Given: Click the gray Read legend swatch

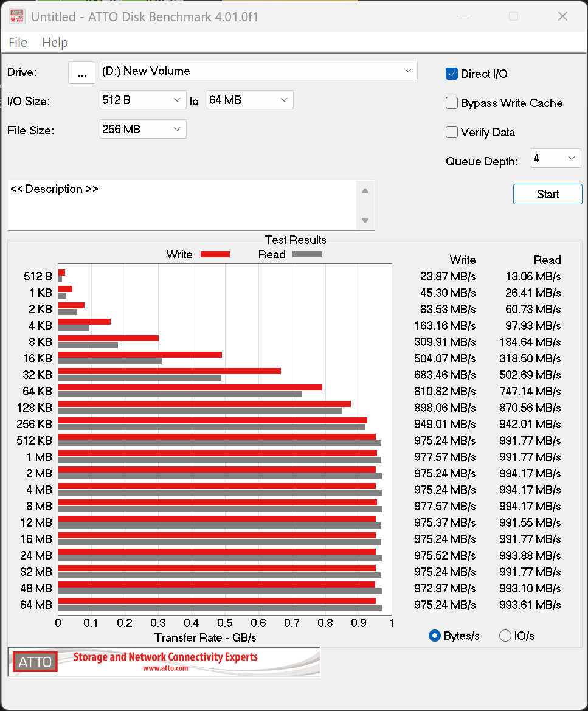Looking at the screenshot, I should [306, 254].
